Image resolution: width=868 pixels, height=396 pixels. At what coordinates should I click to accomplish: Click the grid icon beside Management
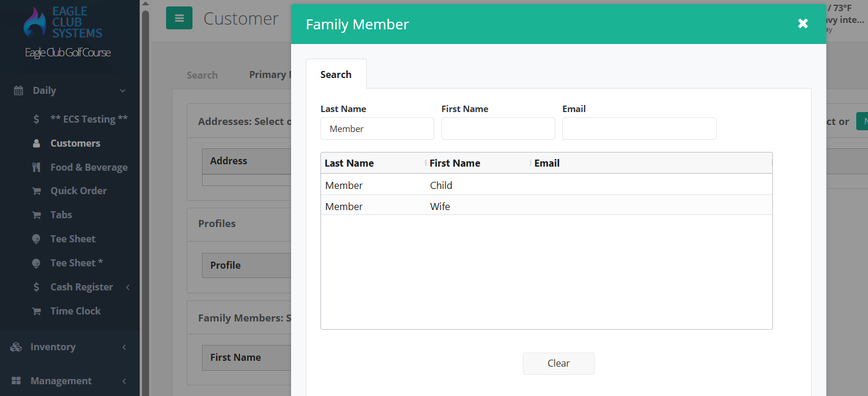coord(16,381)
